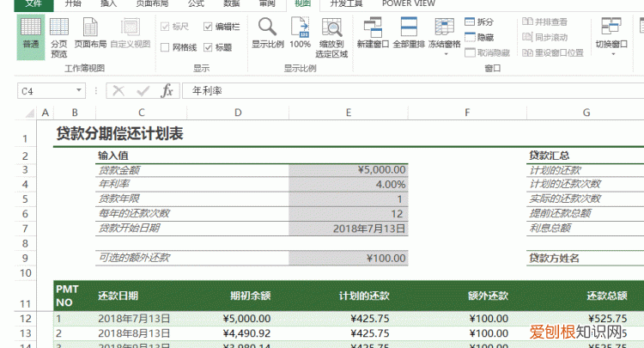The image size is (644, 348).
Task: Toggle the Headings (标题) checkbox
Action: [x=208, y=47]
